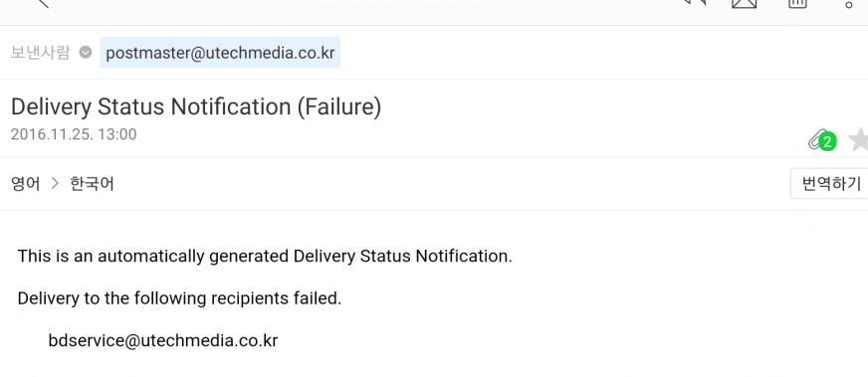The height and width of the screenshot is (377, 868).
Task: Select the 'automatically generated' body line
Action: pos(265,257)
